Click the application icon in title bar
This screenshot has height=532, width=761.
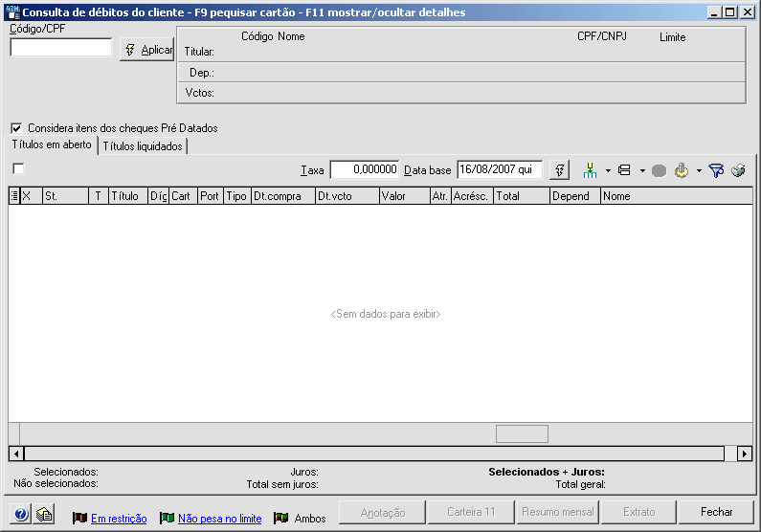point(12,12)
